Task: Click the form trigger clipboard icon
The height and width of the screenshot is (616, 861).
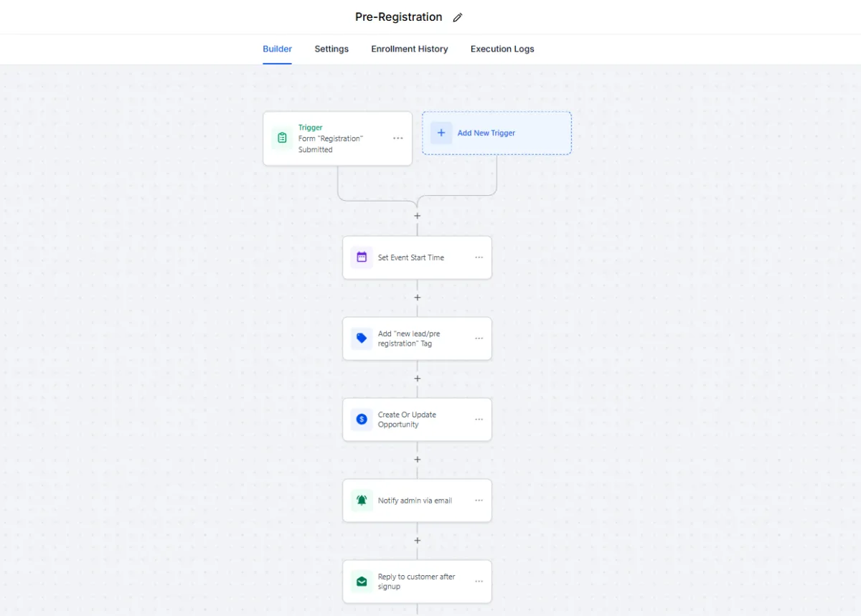Action: [282, 138]
